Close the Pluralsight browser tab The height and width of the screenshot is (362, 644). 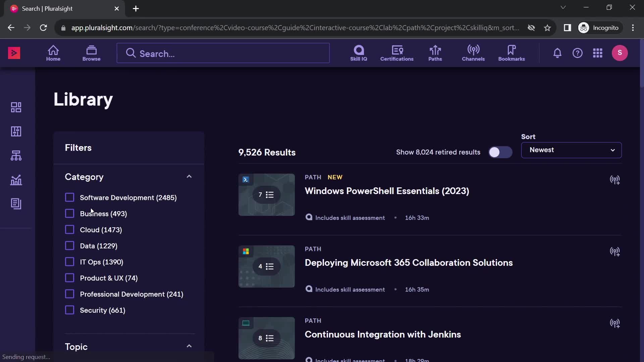tap(117, 9)
